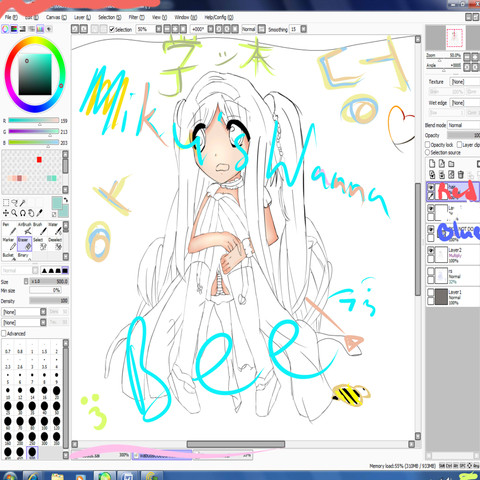
Task: Select the flattest brush edge shape
Action: 65,270
